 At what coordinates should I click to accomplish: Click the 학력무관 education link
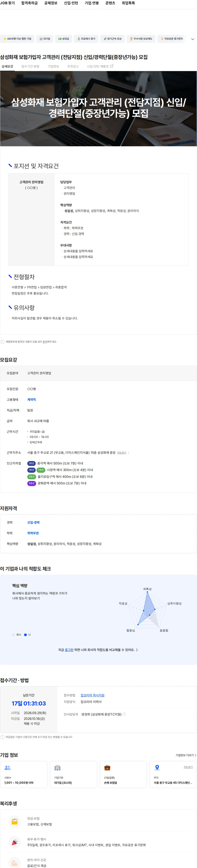[33, 533]
